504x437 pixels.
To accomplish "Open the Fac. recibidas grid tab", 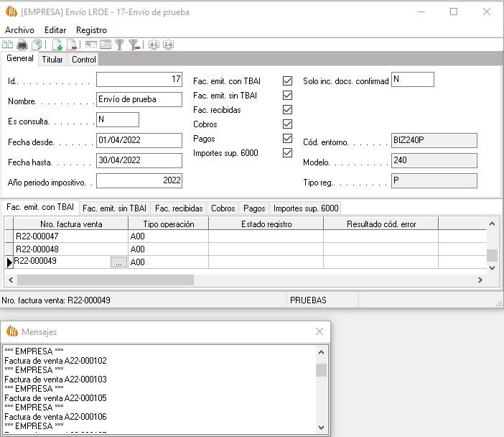I will 179,208.
